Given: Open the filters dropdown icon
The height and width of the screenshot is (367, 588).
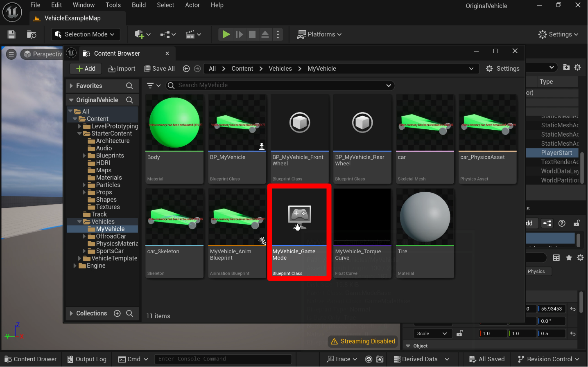Looking at the screenshot, I should pos(154,86).
